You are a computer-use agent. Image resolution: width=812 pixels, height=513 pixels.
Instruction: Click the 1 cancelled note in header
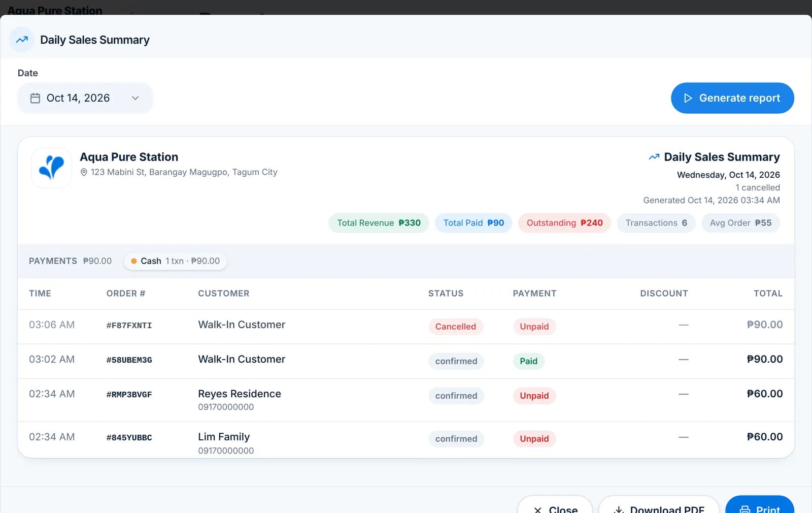pos(758,187)
